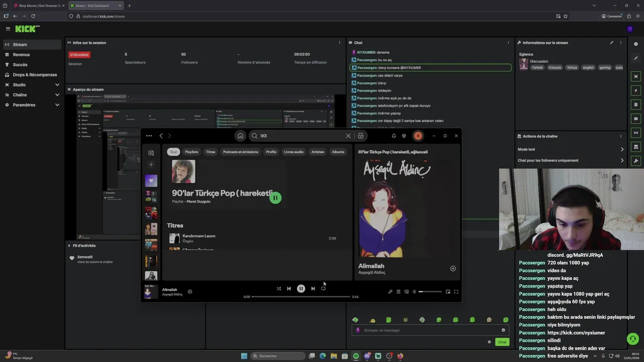
Task: Mute Spotify with speaker icon
Action: tap(414, 292)
